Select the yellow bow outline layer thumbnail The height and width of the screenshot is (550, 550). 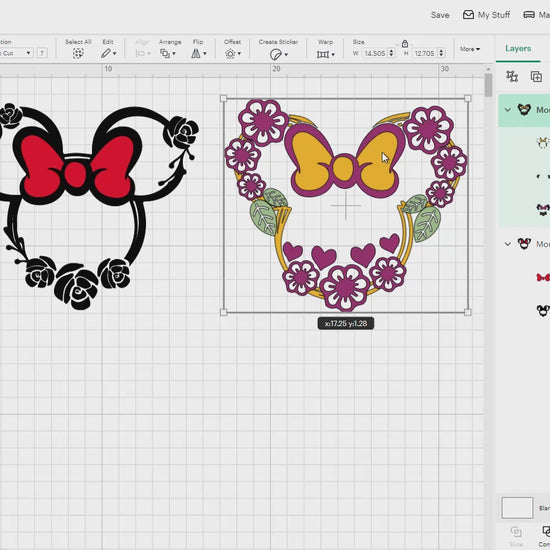tap(542, 142)
